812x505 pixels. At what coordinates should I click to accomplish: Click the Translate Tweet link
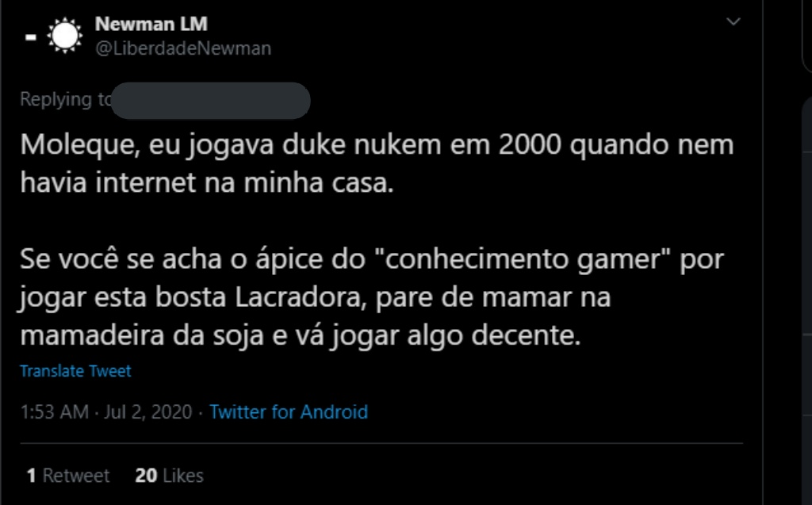(75, 371)
